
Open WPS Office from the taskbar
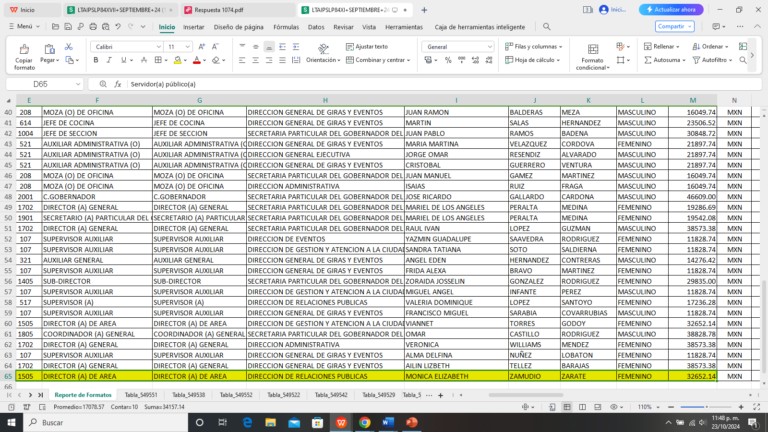340,422
